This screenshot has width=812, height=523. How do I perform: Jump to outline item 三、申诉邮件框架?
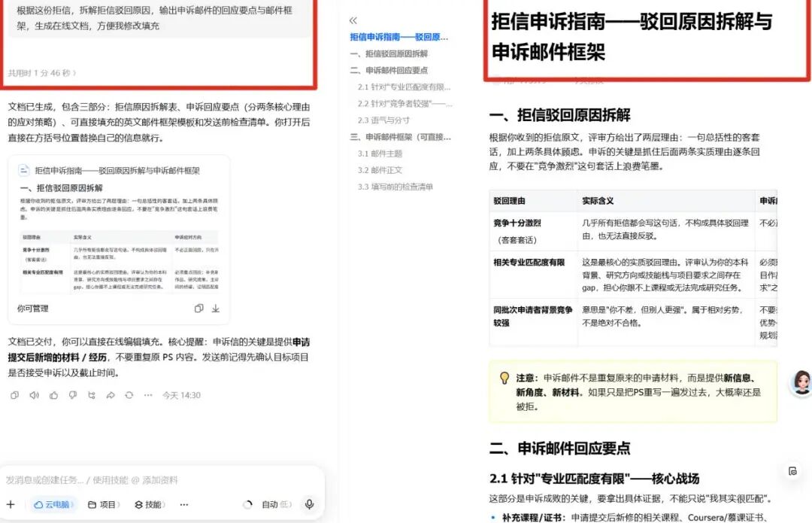coord(400,137)
